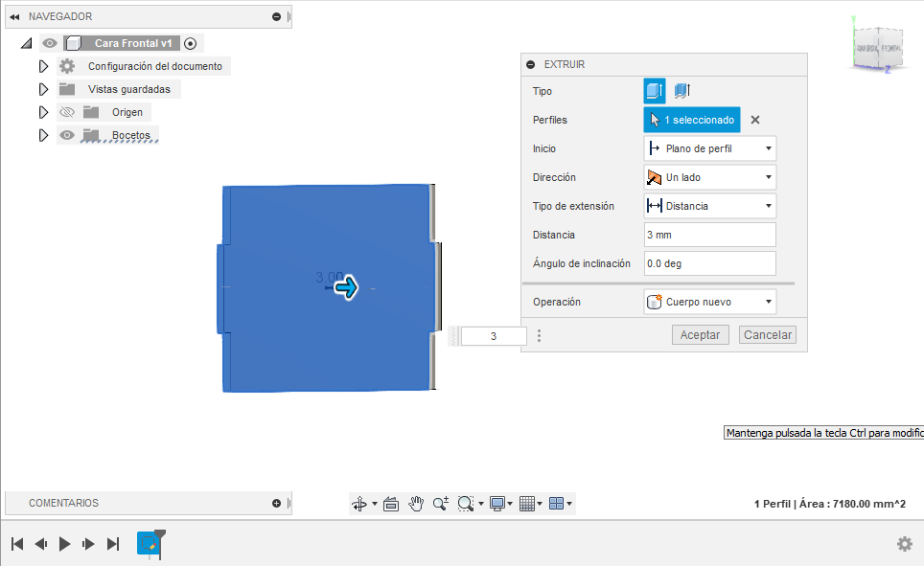
Task: Collapse root 'Cara Frontal v1' tree node
Action: click(26, 43)
